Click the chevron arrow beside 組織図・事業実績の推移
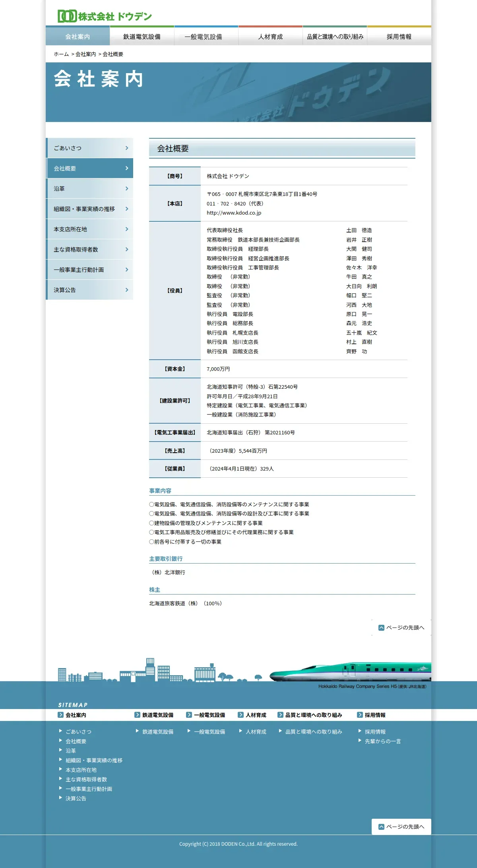Screen dimensions: 477x868 tap(127, 209)
